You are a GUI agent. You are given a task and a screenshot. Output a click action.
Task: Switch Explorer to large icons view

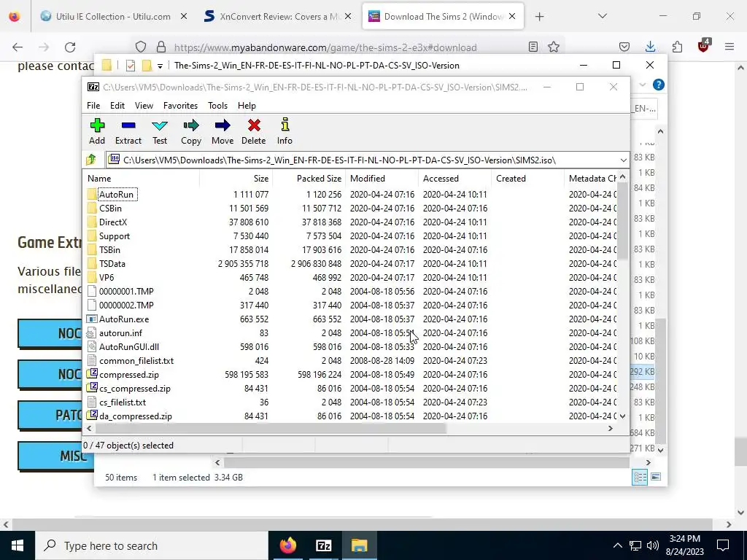[656, 477]
